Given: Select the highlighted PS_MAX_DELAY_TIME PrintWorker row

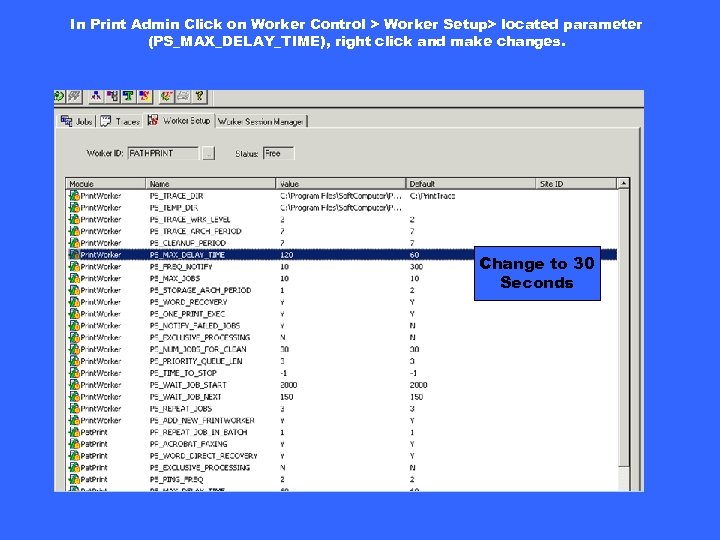Looking at the screenshot, I should pos(342,255).
